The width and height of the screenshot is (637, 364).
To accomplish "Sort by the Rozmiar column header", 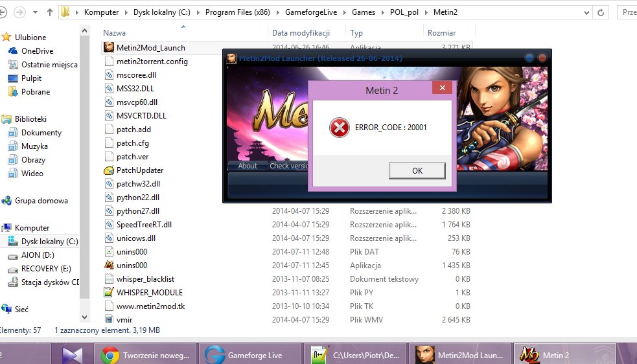I will 441,33.
